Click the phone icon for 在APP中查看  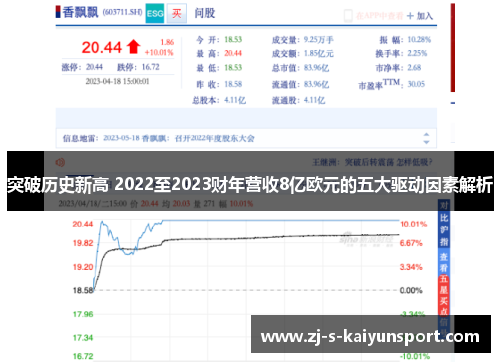click(348, 16)
